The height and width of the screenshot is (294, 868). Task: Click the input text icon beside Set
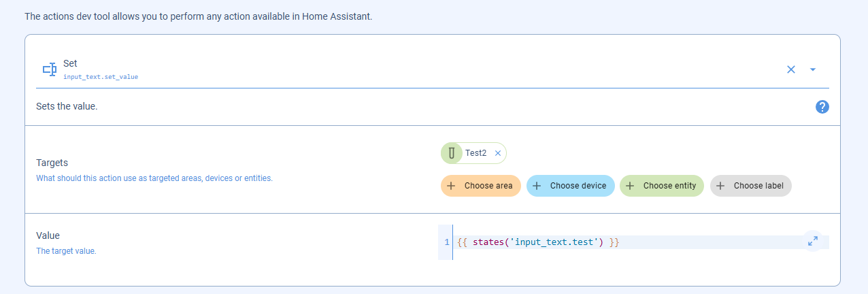click(49, 69)
